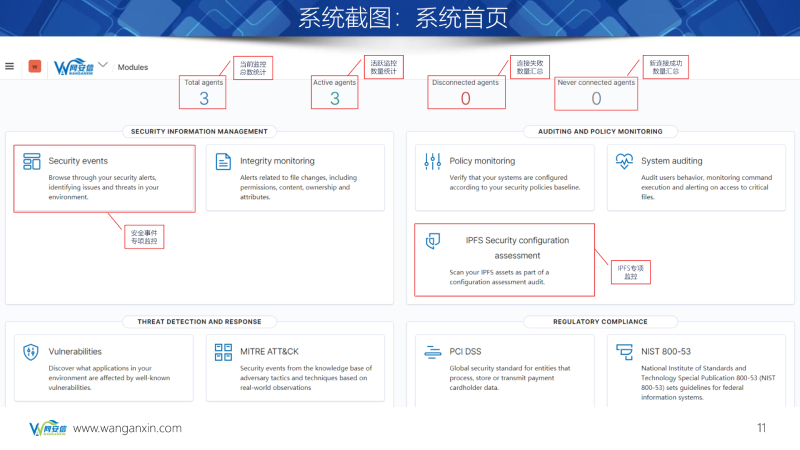Click the System auditing heartbeat icon

(x=625, y=161)
